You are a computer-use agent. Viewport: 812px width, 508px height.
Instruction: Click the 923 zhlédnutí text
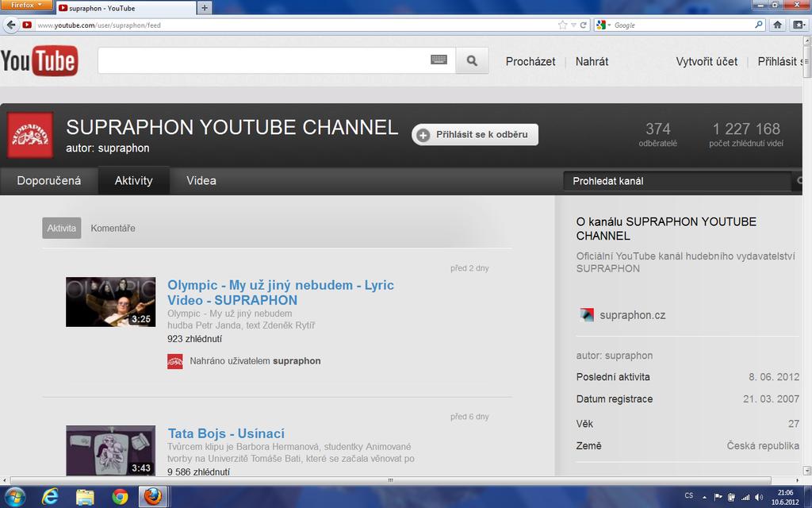point(194,339)
